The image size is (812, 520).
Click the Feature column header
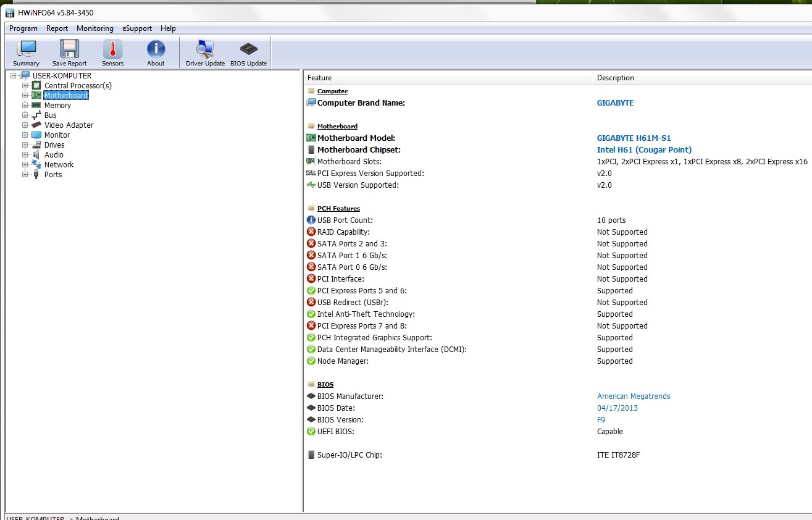pos(448,78)
